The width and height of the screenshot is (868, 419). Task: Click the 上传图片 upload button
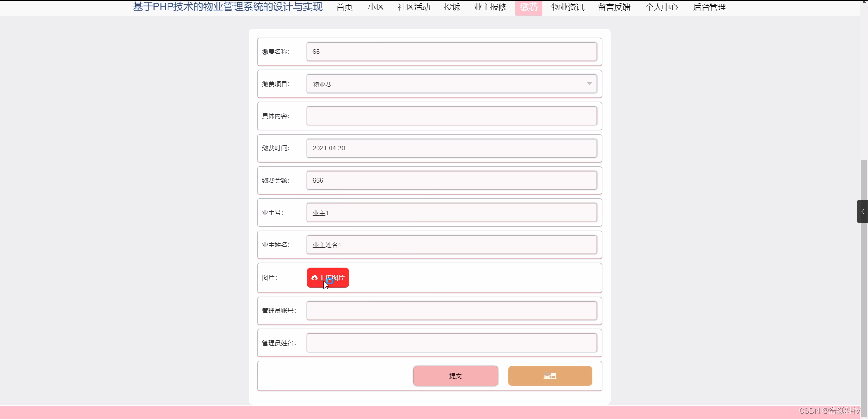tap(328, 277)
